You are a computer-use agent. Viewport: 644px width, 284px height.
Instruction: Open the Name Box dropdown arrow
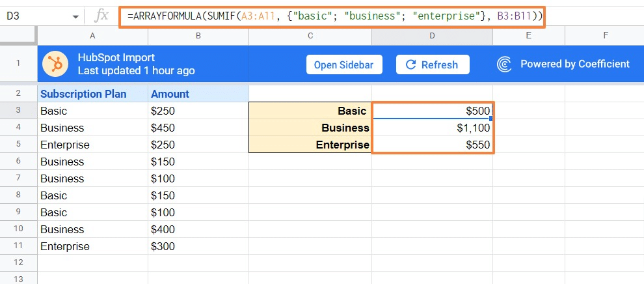(76, 17)
